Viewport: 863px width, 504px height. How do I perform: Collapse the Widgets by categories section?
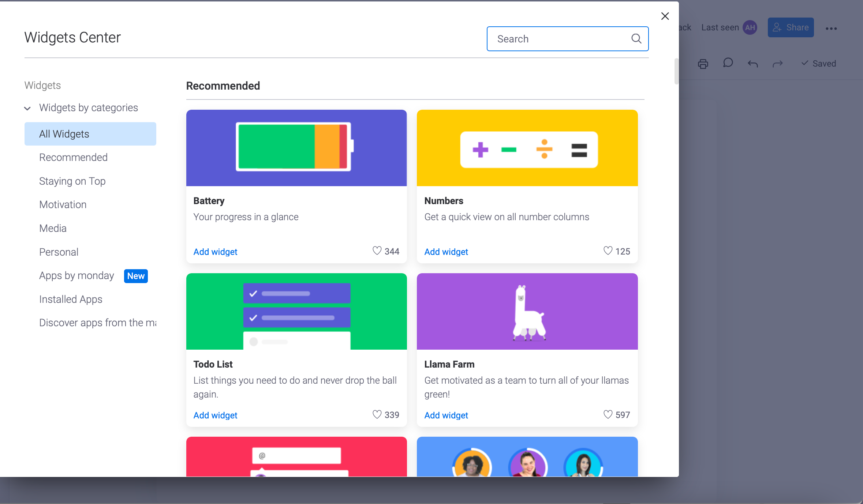(x=28, y=108)
